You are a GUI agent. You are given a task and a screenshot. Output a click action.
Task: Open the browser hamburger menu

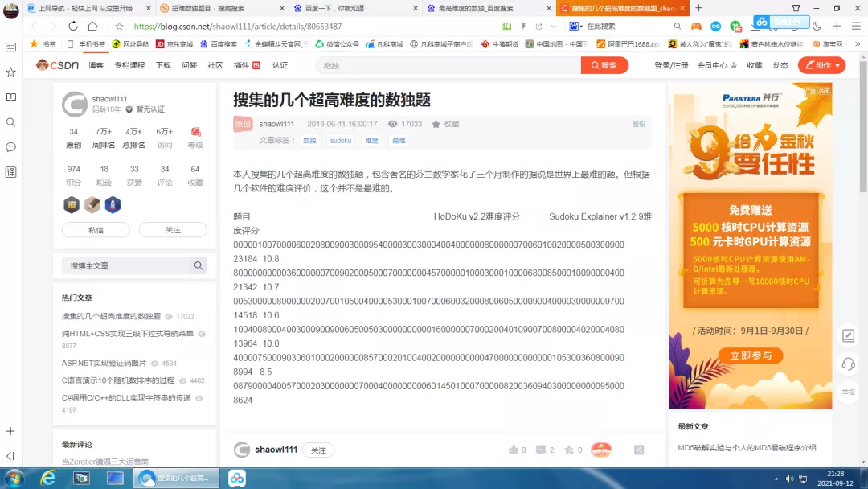[856, 26]
